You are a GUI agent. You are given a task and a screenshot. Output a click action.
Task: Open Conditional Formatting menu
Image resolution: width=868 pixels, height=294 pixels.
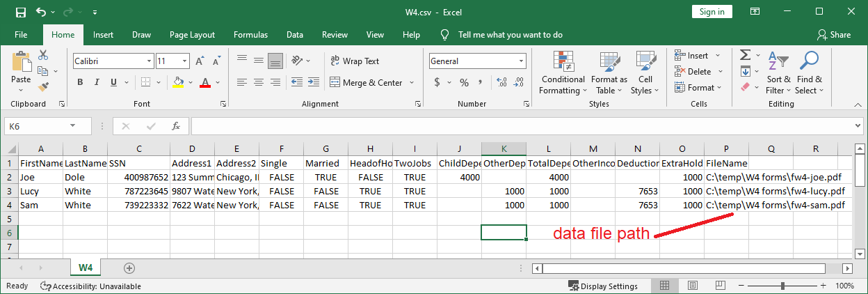coord(563,73)
